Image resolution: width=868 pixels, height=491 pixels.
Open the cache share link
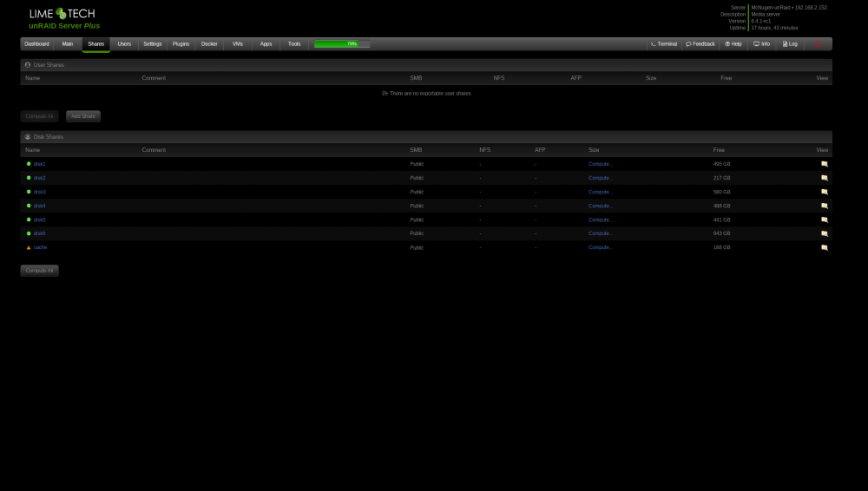41,247
